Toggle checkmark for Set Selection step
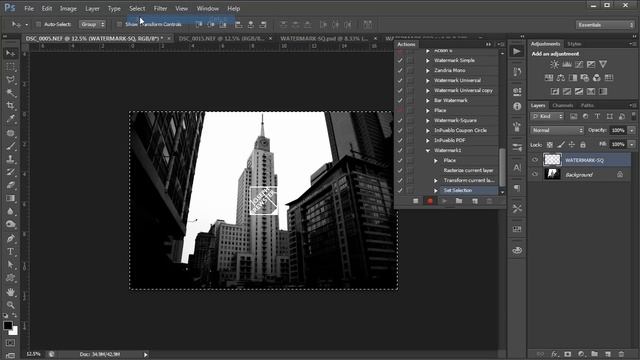 click(400, 190)
